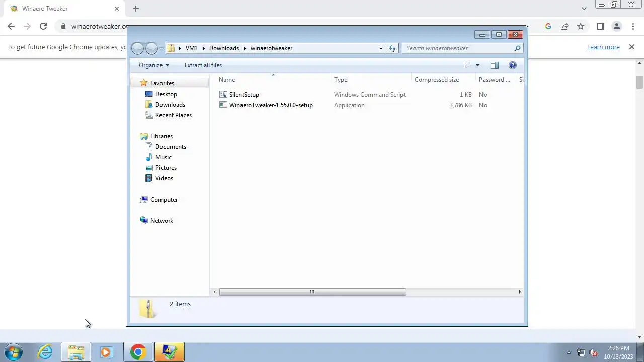644x362 pixels.
Task: Open the Organize dropdown menu
Action: pyautogui.click(x=154, y=65)
